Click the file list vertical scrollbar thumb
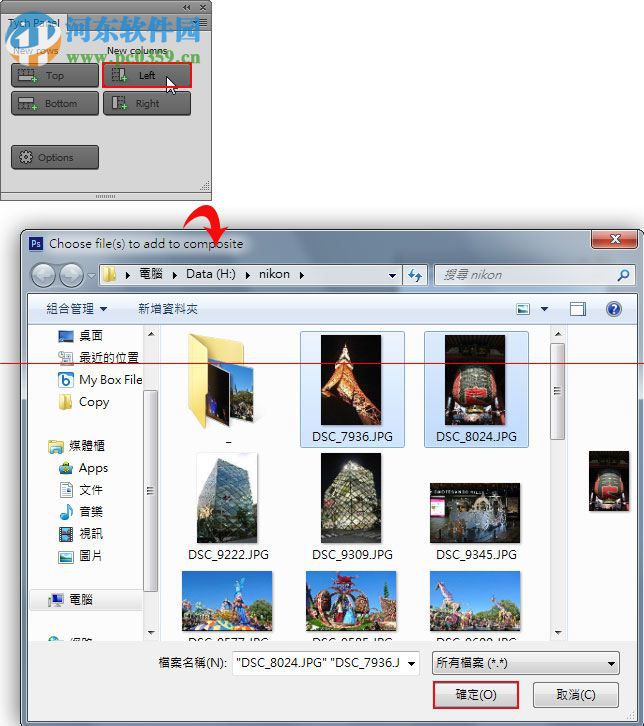 pos(558,391)
